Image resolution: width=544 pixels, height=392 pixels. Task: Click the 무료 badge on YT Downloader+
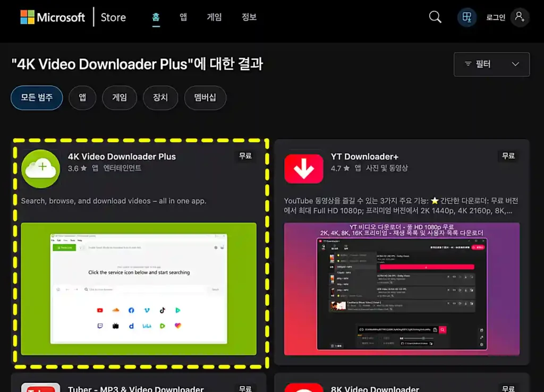[x=508, y=156]
